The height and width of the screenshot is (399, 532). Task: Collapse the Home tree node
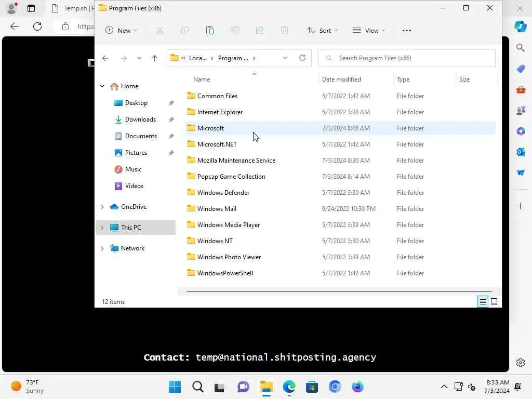click(x=102, y=86)
